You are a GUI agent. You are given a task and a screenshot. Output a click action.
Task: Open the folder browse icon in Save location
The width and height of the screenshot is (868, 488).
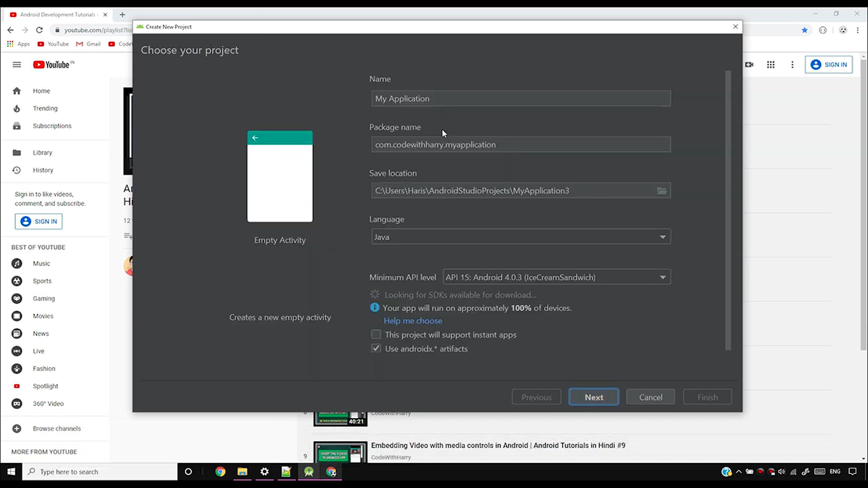coord(662,191)
